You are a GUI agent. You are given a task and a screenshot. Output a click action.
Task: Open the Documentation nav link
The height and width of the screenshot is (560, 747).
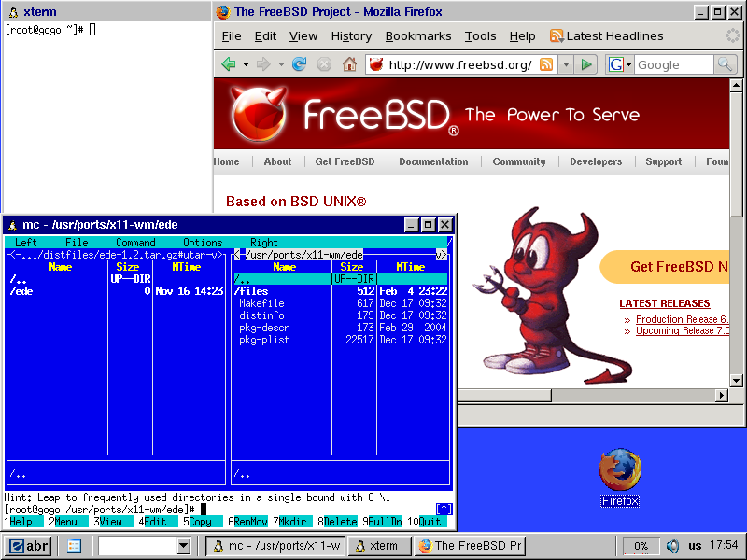[x=433, y=161]
